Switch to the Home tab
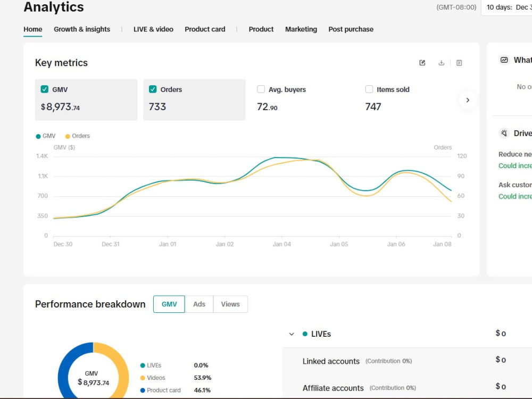This screenshot has width=532, height=399. pos(33,29)
